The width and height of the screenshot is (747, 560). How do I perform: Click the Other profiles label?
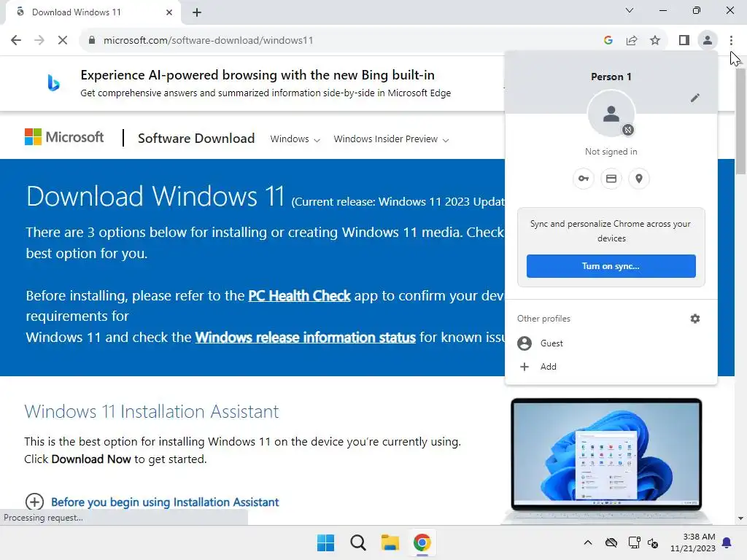543,319
